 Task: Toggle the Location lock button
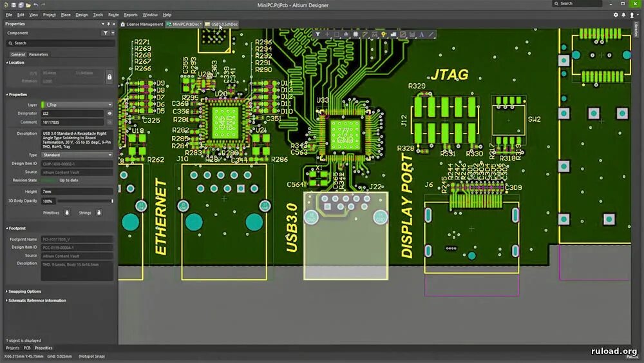(x=109, y=77)
